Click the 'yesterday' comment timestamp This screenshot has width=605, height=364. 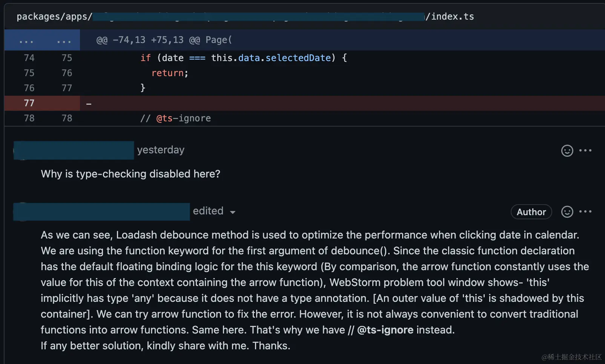161,150
